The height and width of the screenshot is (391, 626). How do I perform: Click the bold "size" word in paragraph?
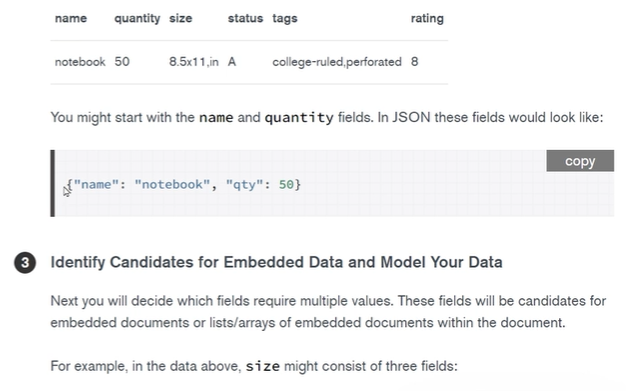point(262,366)
